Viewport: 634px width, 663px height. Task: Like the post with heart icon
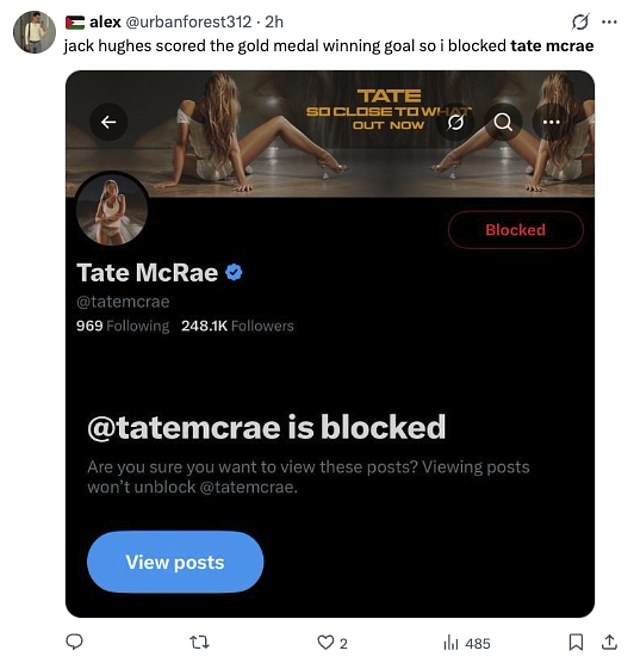(x=324, y=642)
